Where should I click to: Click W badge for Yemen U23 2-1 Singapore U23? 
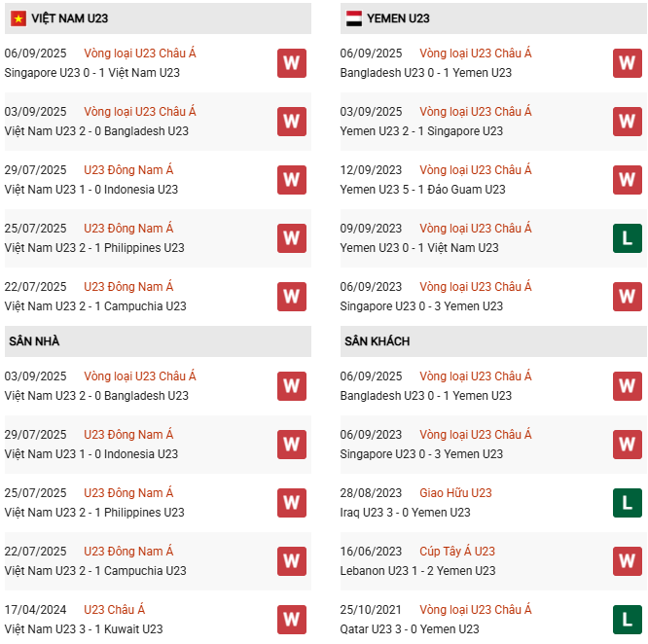coord(627,122)
